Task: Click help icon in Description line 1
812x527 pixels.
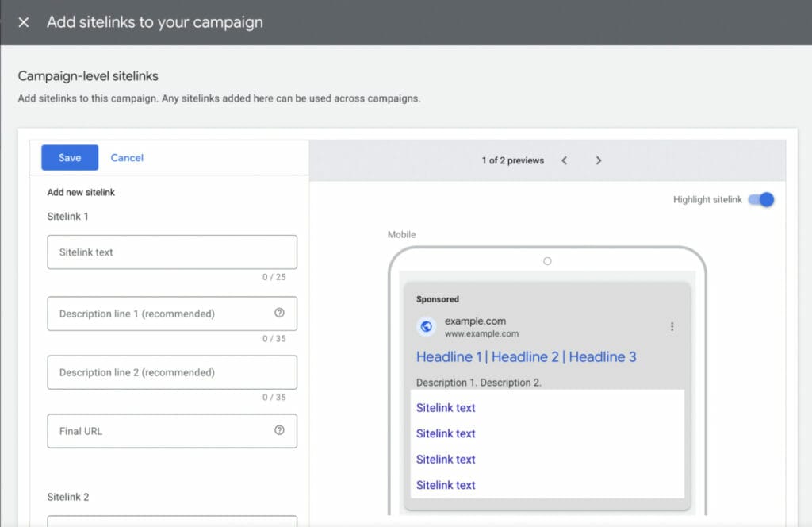Action: (279, 314)
